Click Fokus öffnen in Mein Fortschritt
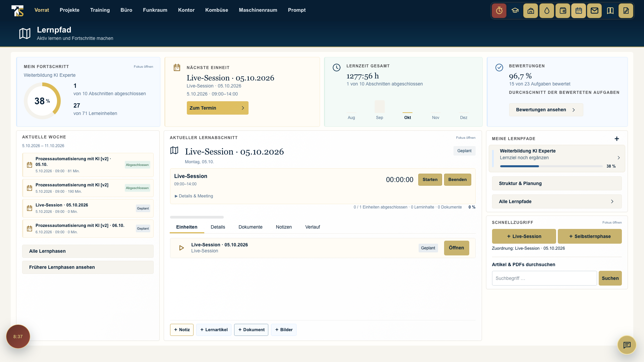Image resolution: width=644 pixels, height=362 pixels. 143,67
